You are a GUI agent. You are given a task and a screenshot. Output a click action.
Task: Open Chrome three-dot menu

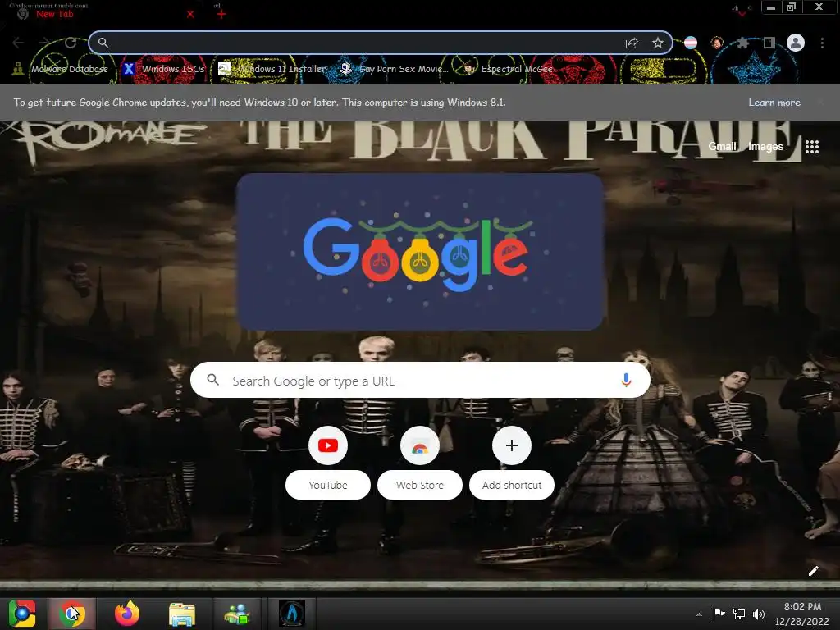click(822, 43)
